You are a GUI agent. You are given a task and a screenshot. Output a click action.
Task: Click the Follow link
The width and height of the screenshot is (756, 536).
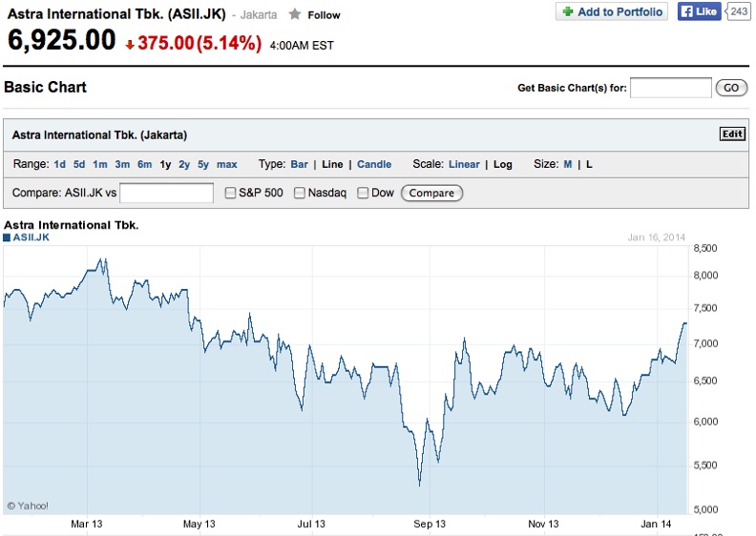tap(324, 15)
